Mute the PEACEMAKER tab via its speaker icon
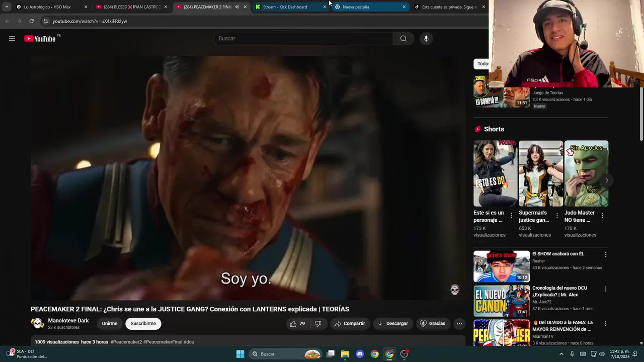Image resolution: width=644 pixels, height=362 pixels. tap(237, 7)
